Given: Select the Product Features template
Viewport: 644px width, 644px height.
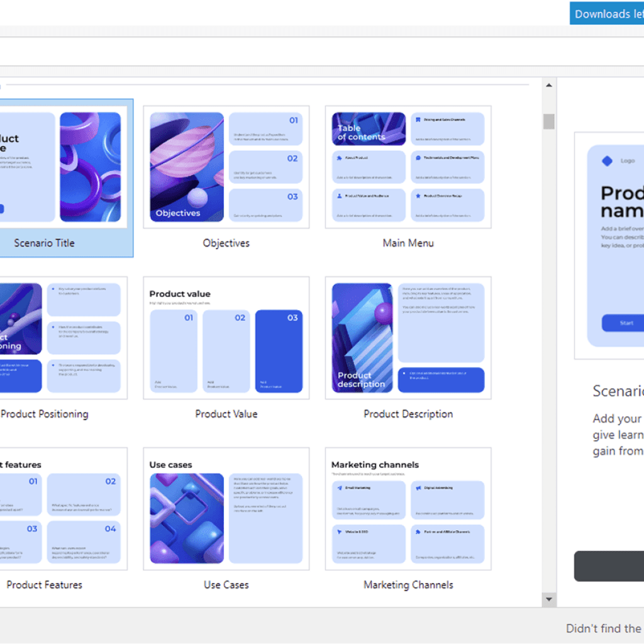Looking at the screenshot, I should [63, 509].
